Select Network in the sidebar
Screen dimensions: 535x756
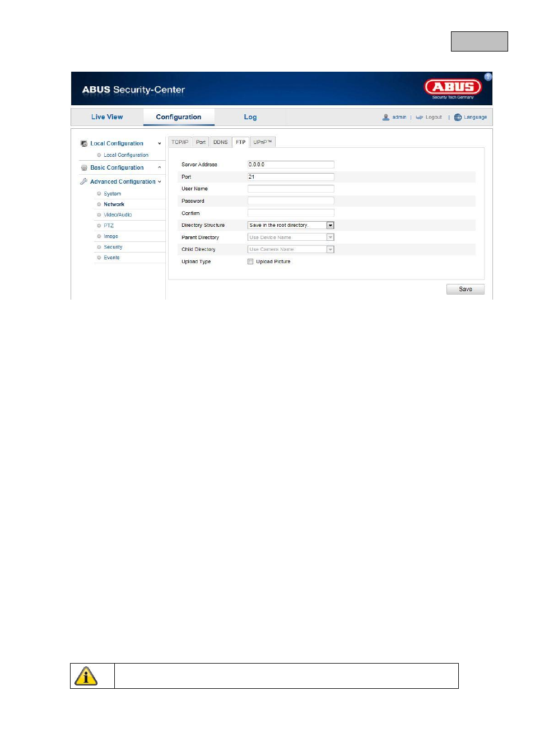pyautogui.click(x=114, y=204)
